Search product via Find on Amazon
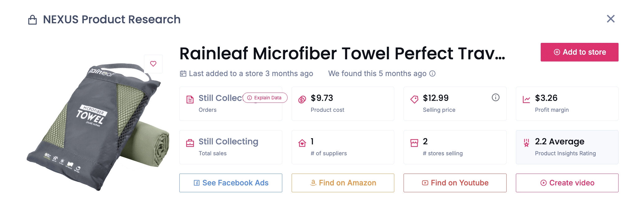644x200 pixels. 343,183
